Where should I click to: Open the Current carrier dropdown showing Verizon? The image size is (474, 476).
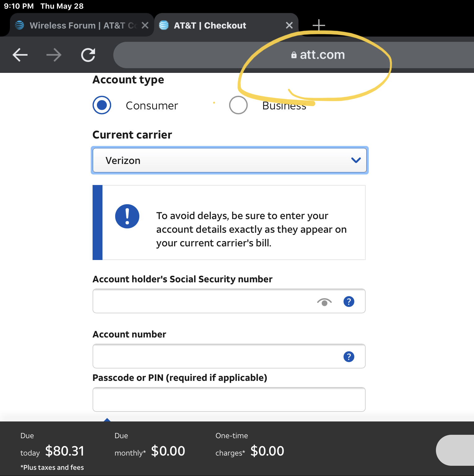[230, 160]
